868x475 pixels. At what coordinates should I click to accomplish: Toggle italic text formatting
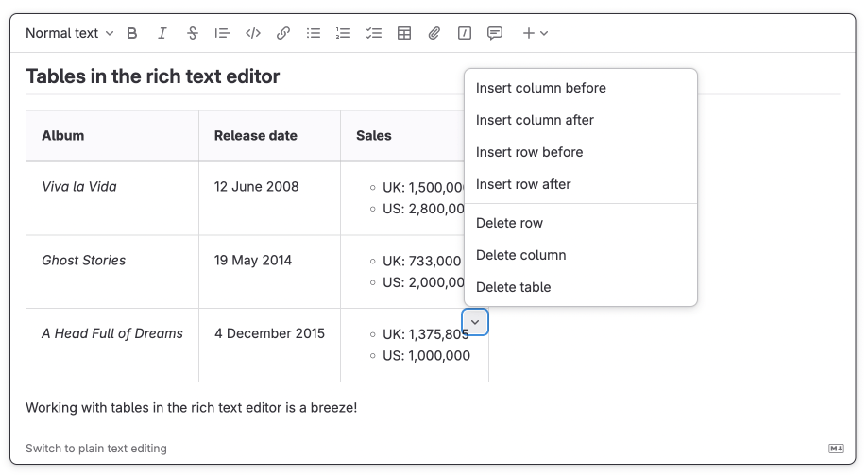coord(162,33)
